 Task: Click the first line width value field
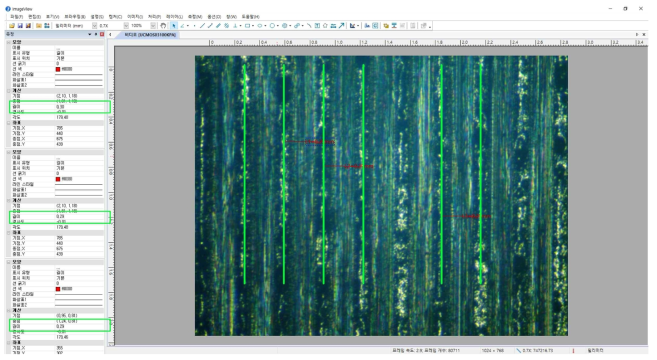80,64
